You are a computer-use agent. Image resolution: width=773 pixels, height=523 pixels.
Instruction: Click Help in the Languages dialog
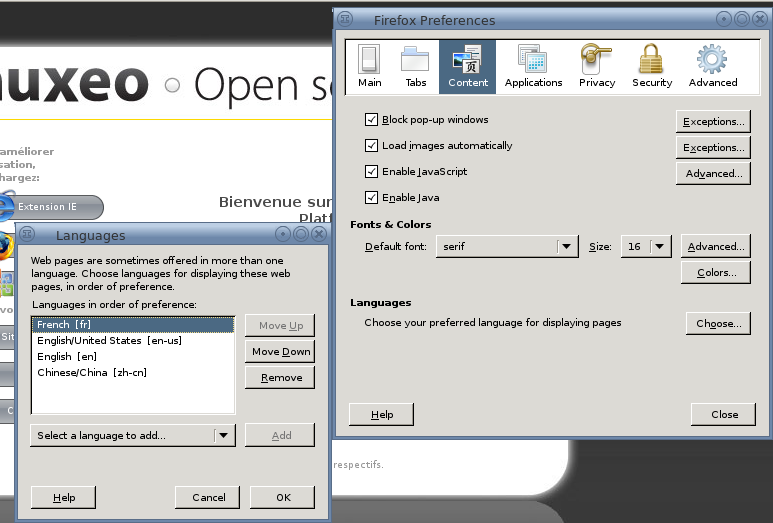click(64, 497)
